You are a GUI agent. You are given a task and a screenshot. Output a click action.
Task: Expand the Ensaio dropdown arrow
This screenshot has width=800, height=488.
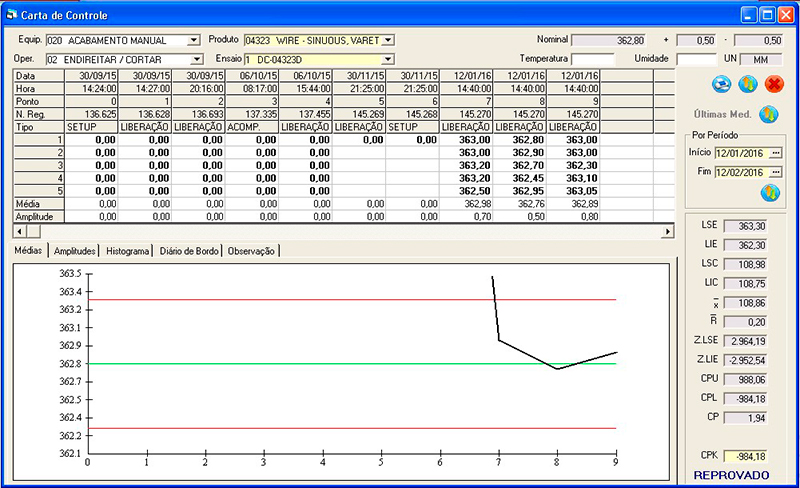coord(388,60)
